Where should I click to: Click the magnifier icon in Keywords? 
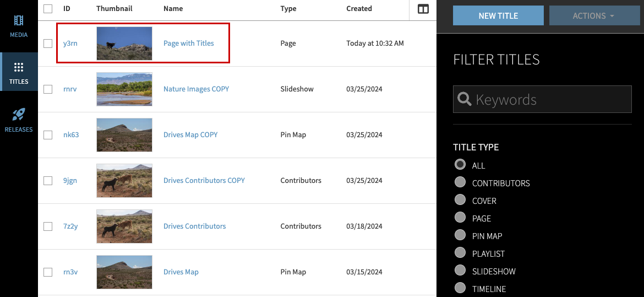coord(465,99)
